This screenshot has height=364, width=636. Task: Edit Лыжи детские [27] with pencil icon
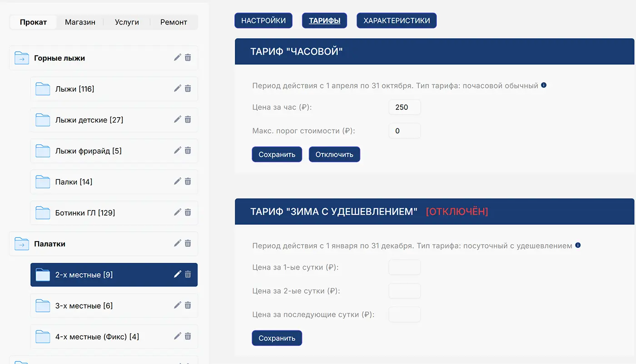(x=178, y=119)
